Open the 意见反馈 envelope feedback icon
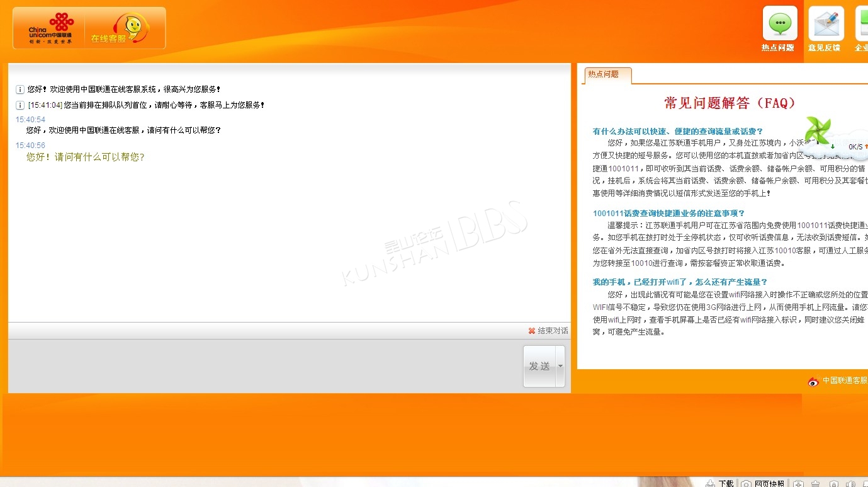This screenshot has width=868, height=487. (x=825, y=24)
